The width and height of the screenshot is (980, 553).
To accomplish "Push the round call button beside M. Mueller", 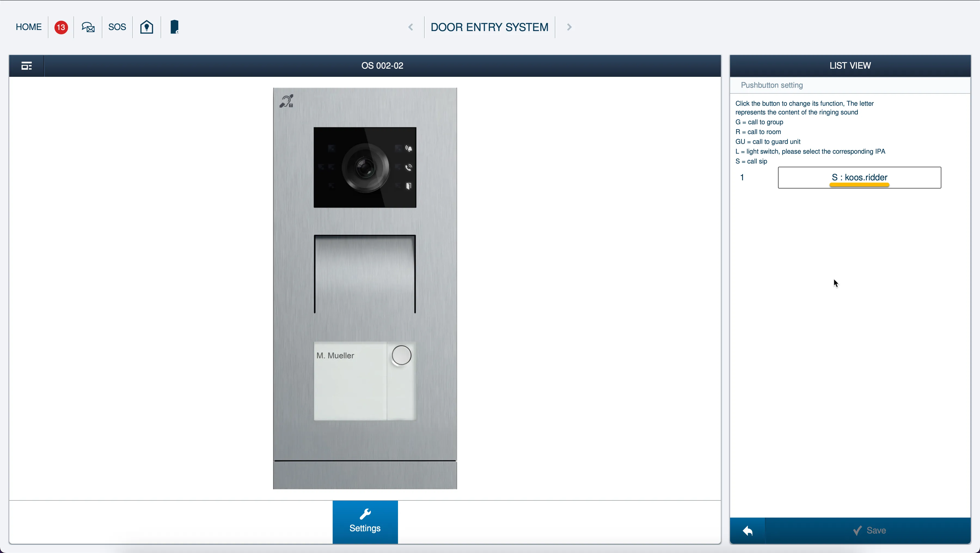I will pos(401,355).
